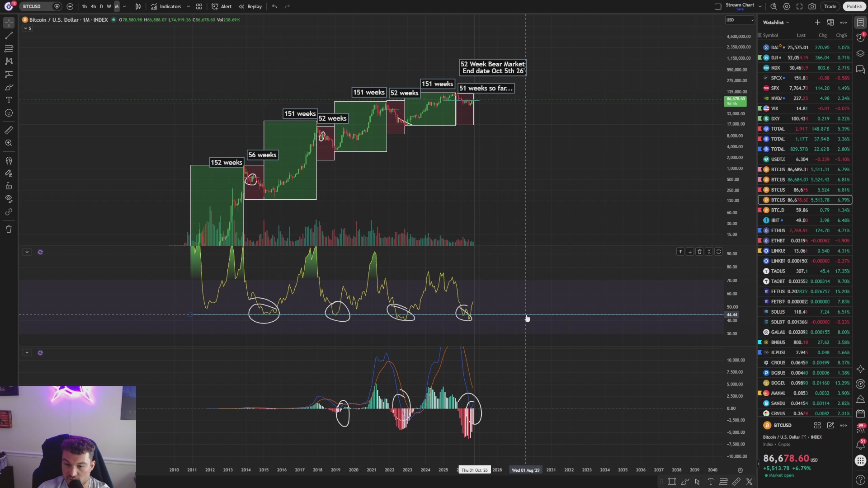Tick the Stream Chart layout checkbox
This screenshot has height=488, width=868.
click(718, 6)
